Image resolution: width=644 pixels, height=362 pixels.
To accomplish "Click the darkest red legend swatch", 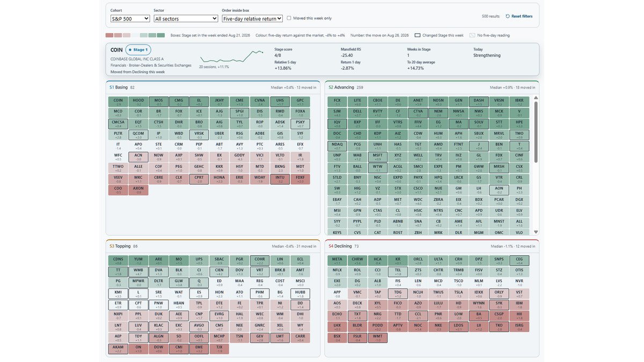I will (x=109, y=35).
